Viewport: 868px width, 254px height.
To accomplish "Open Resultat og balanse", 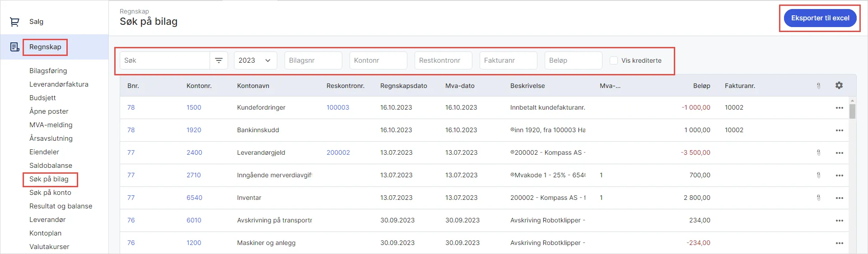I will tap(61, 206).
